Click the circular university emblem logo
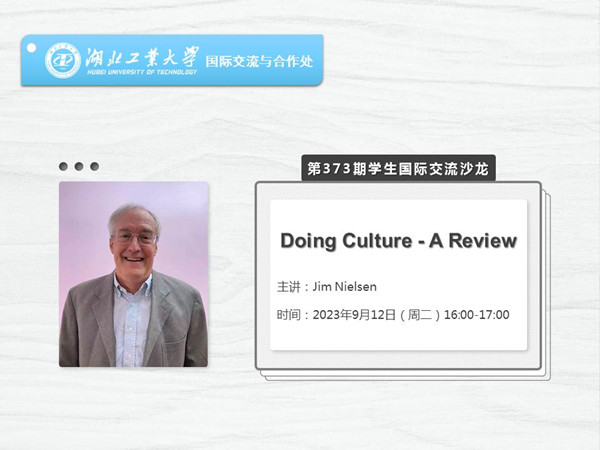600x450 pixels. [63, 60]
